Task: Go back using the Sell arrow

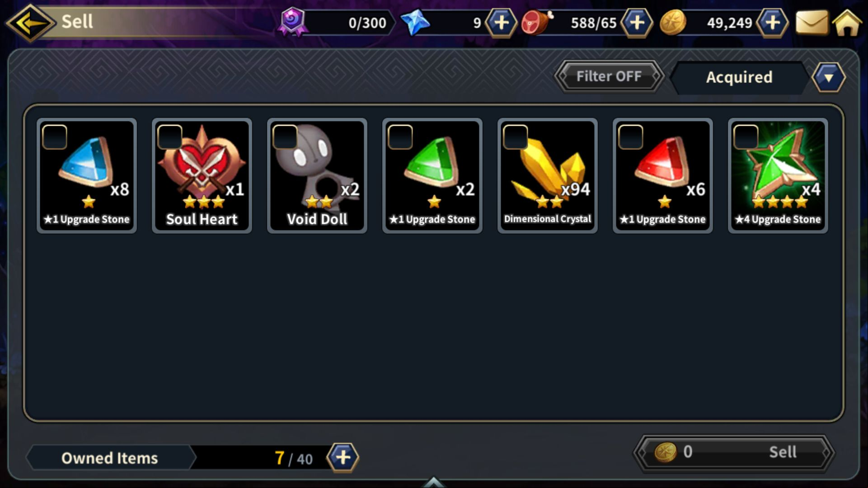Action: (x=30, y=22)
